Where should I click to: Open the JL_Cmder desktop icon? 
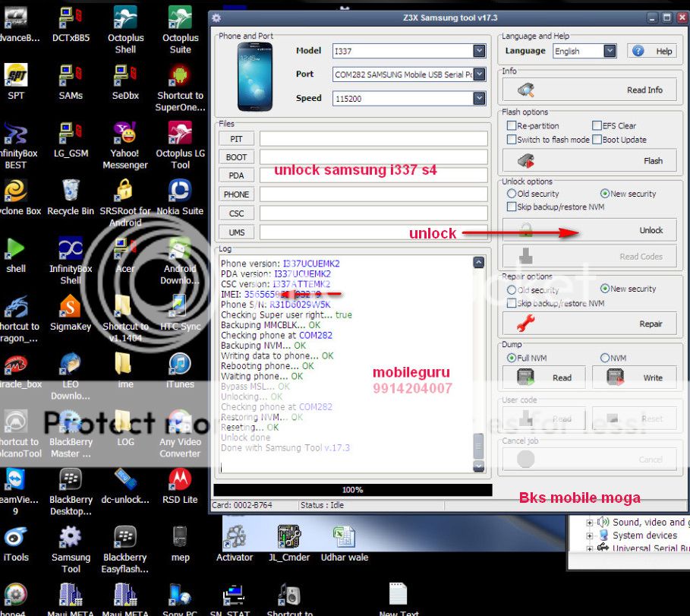click(289, 543)
